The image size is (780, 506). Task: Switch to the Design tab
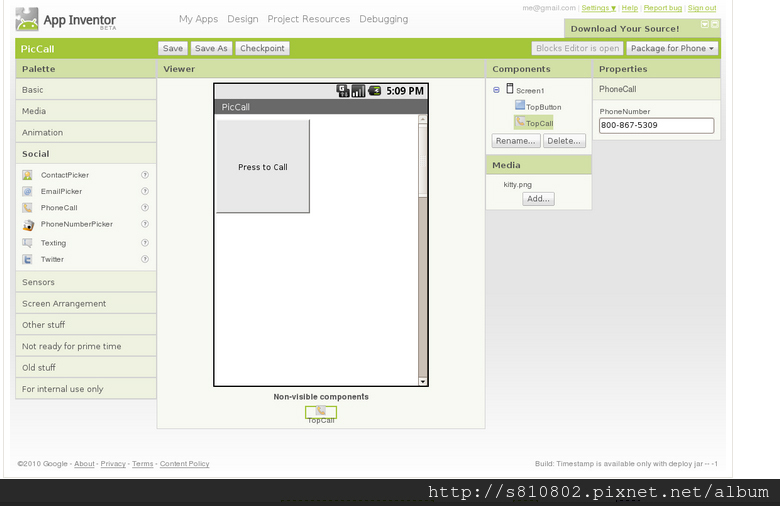pos(243,19)
